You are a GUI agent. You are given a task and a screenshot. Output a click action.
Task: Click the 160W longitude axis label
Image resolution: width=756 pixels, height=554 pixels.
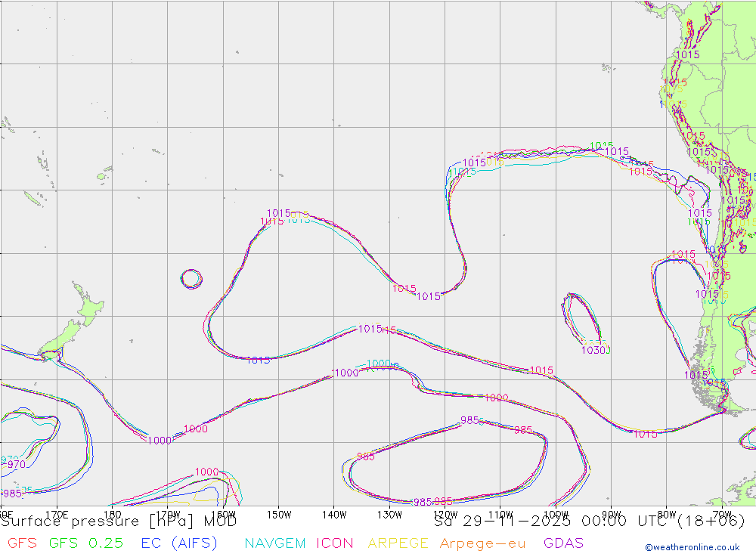click(223, 515)
